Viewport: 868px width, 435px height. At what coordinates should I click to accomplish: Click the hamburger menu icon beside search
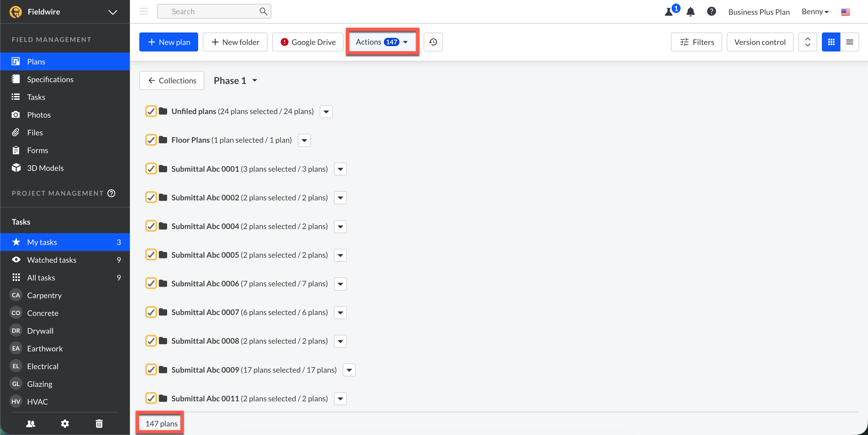tap(144, 12)
